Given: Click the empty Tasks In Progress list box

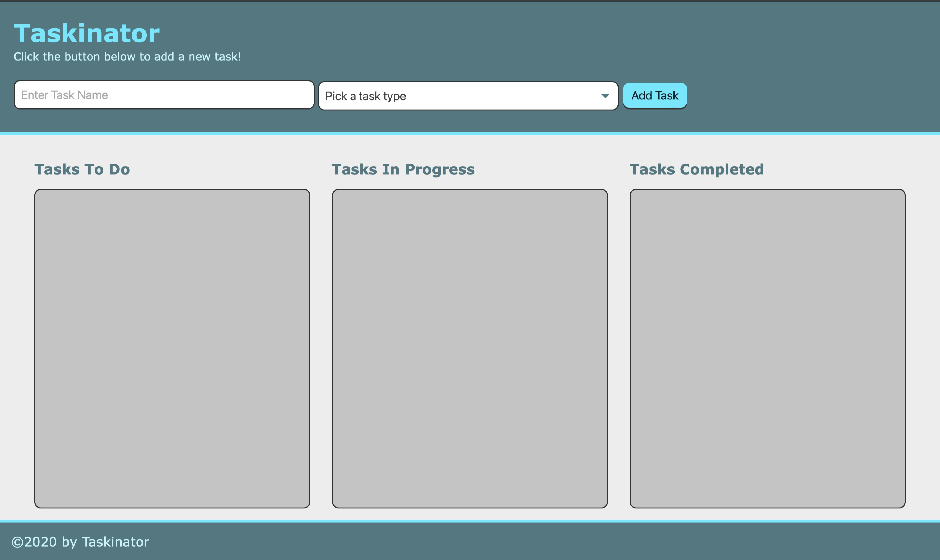Looking at the screenshot, I should [470, 348].
